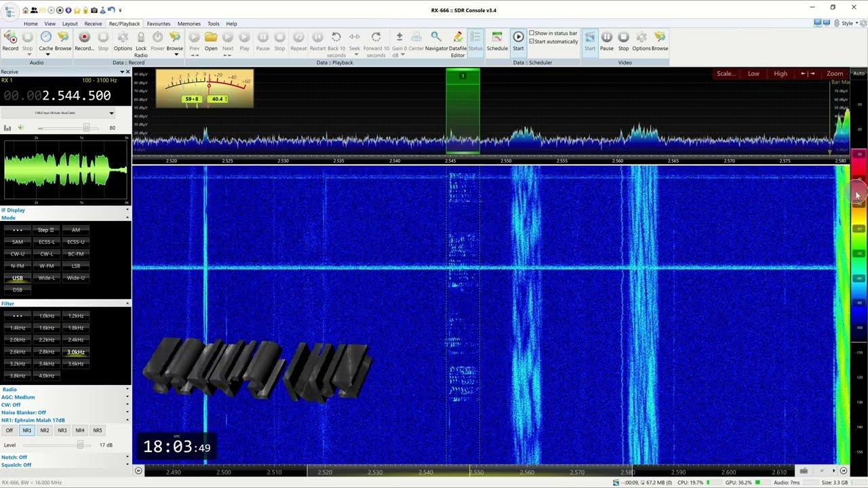Expand the Notch: Off section
Viewport: 868px width, 488px height.
(x=127, y=457)
